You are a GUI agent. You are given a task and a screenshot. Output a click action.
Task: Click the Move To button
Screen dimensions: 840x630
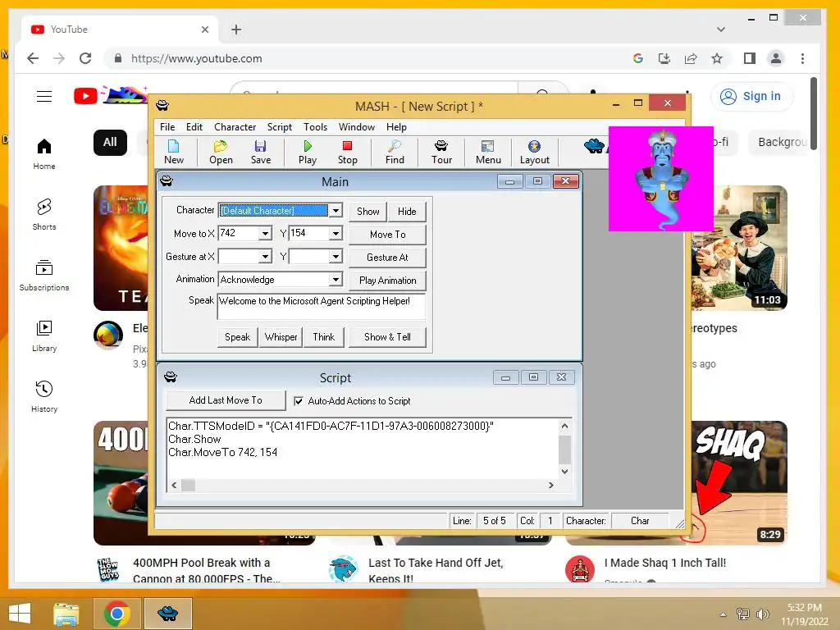387,234
